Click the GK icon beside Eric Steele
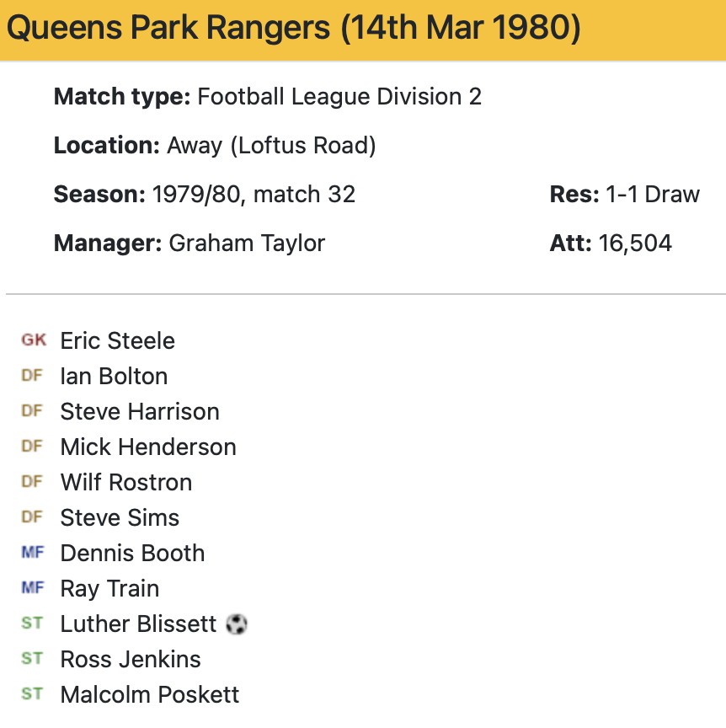 click(34, 340)
